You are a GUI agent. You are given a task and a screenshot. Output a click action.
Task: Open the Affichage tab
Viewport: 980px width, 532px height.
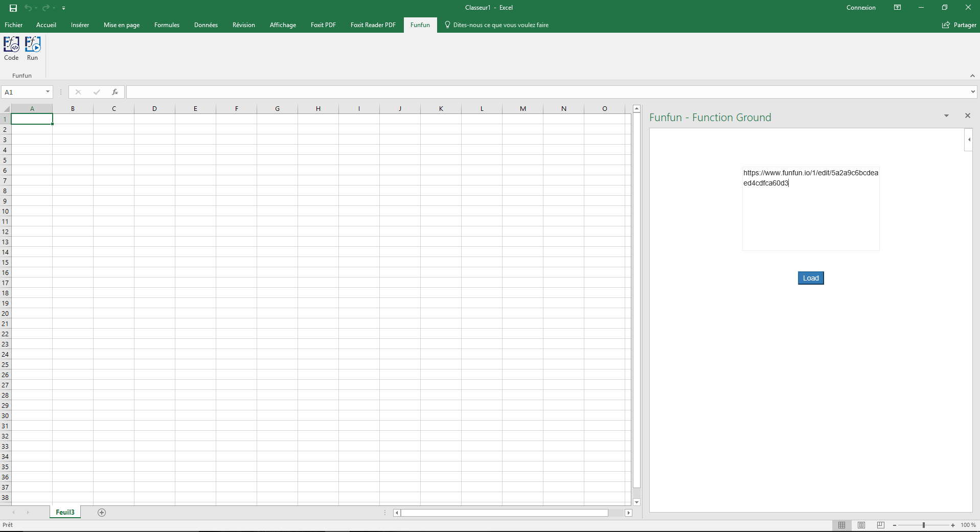(x=283, y=25)
